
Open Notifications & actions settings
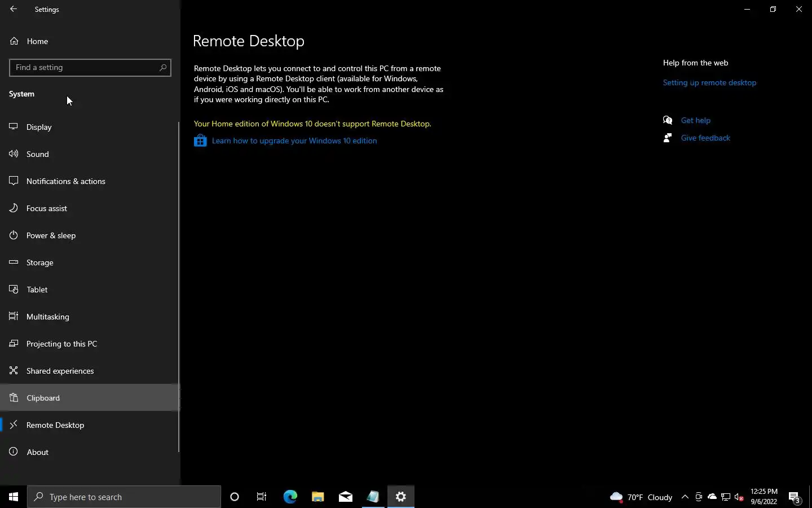click(90, 181)
